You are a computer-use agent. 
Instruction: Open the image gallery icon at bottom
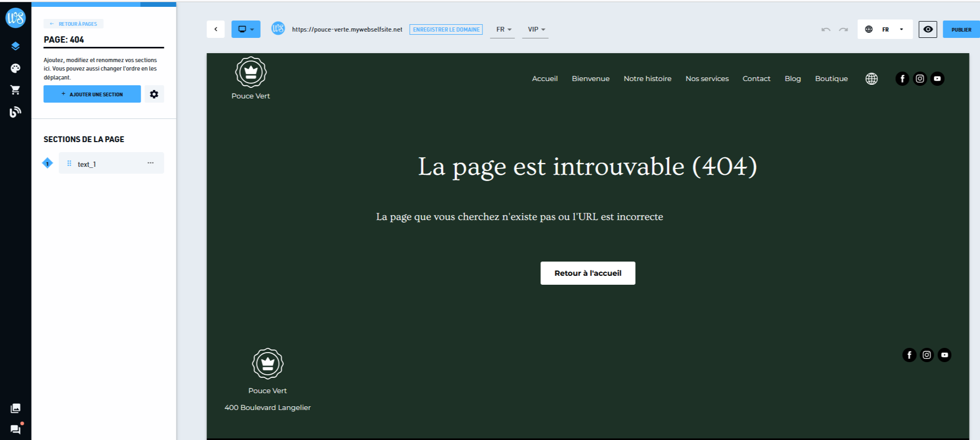[x=15, y=408]
